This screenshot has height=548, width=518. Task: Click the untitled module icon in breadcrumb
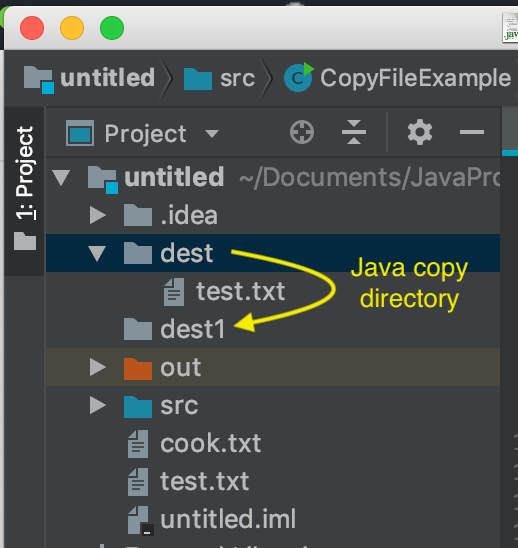[39, 80]
